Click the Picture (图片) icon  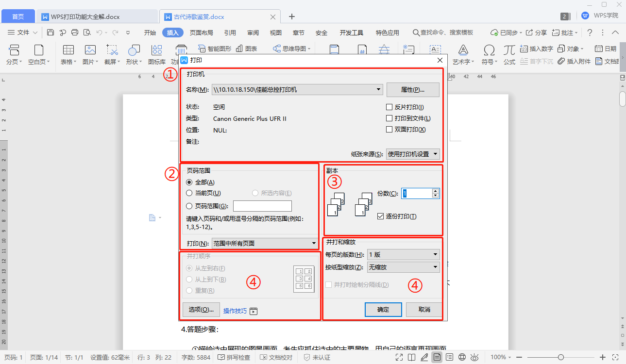tap(90, 50)
